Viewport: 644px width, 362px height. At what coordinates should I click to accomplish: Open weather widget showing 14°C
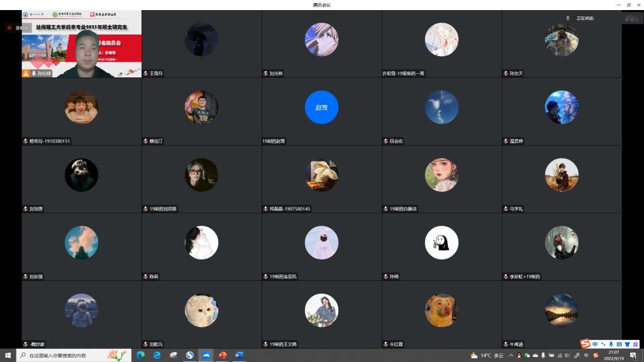tap(486, 356)
